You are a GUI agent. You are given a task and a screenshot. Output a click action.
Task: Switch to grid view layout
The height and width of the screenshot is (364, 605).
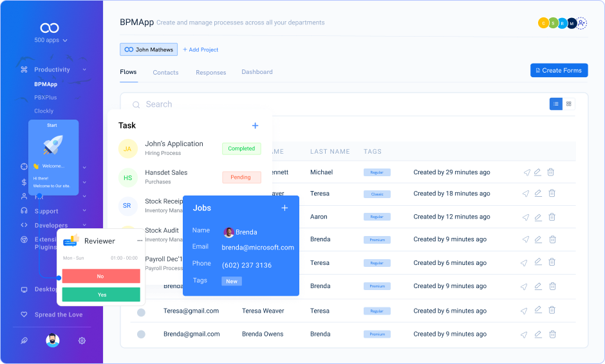click(x=569, y=104)
